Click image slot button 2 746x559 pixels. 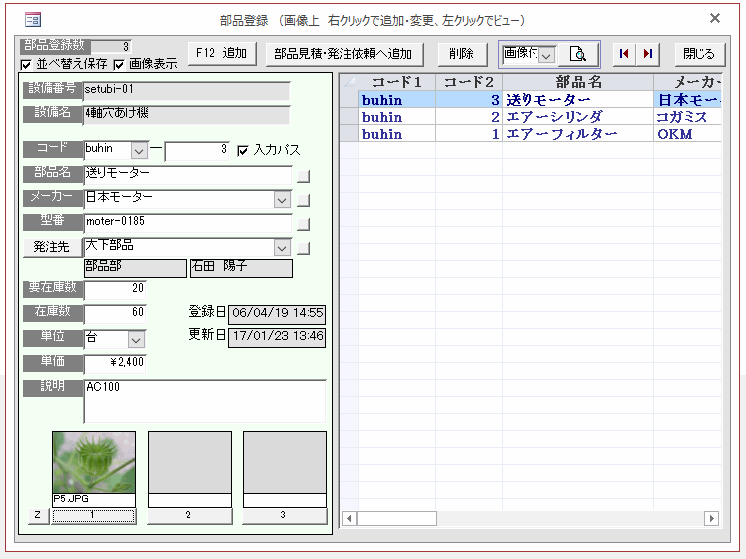pos(189,515)
